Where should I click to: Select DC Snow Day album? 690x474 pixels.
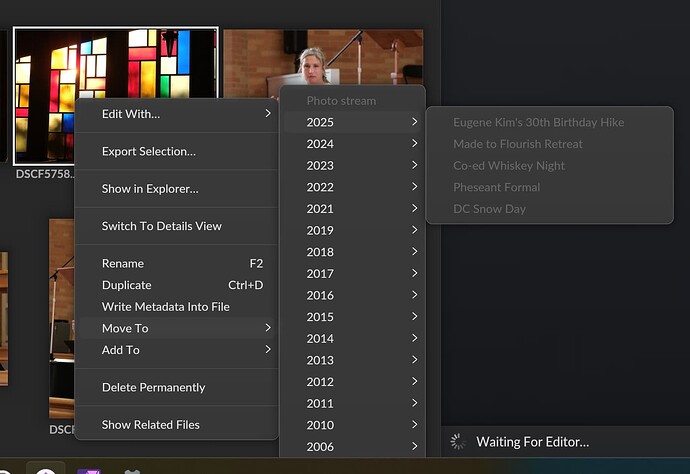[x=550, y=209]
